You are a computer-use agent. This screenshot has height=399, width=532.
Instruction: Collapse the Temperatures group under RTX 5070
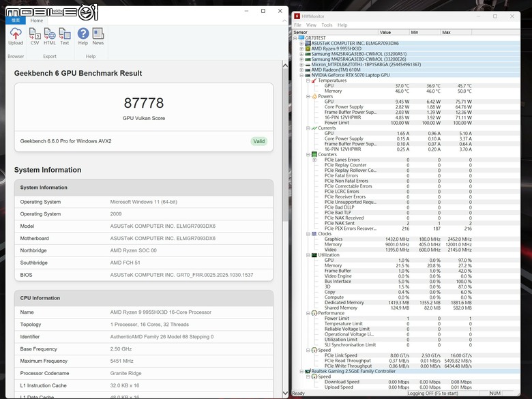coord(308,80)
